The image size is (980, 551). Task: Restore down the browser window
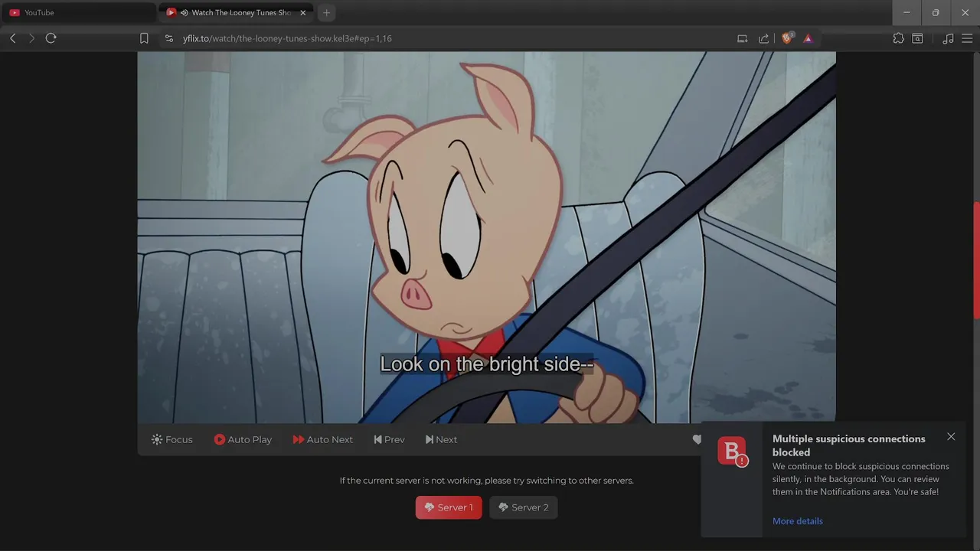pos(936,12)
